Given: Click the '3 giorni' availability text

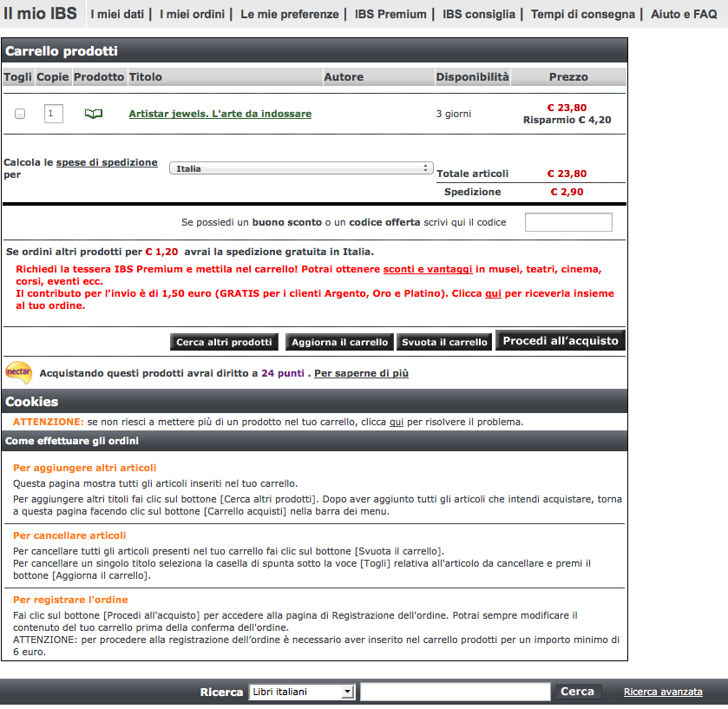Looking at the screenshot, I should [453, 114].
